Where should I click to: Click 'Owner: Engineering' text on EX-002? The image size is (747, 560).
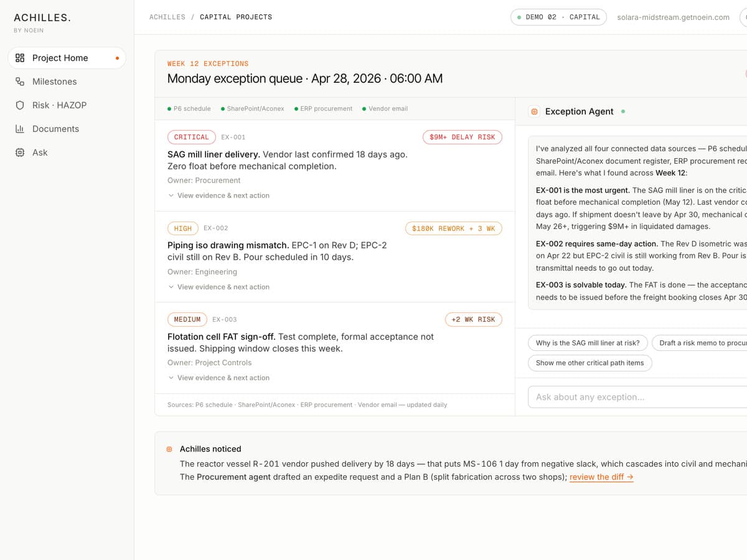(x=202, y=272)
